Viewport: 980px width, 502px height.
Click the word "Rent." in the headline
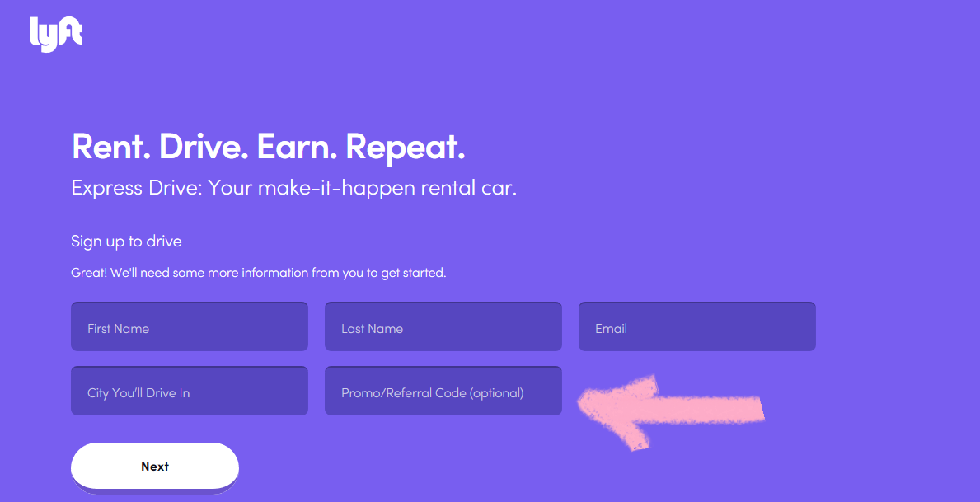110,147
